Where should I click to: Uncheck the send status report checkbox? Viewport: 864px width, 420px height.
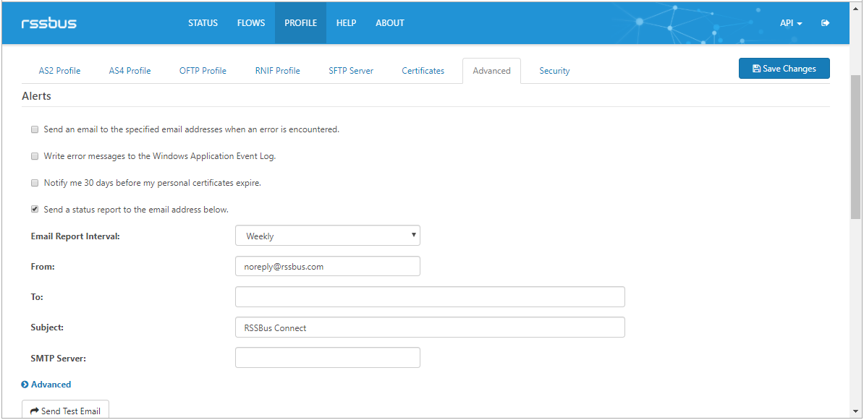(35, 209)
